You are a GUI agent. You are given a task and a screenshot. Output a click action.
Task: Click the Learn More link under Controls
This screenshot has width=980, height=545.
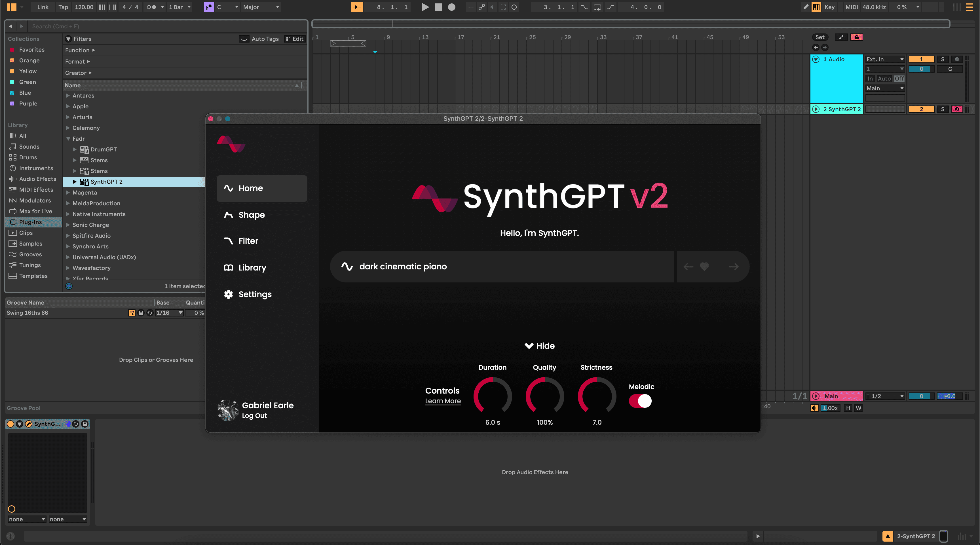click(x=443, y=401)
